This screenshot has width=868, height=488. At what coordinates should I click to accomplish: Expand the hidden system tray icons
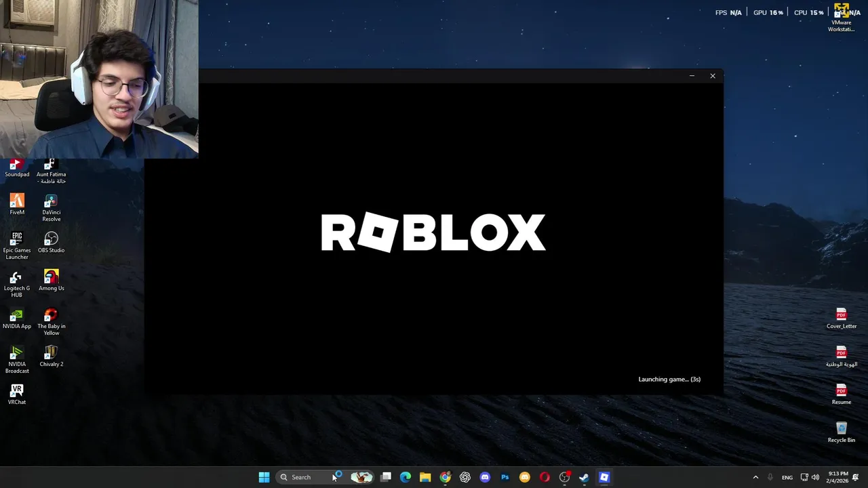755,477
